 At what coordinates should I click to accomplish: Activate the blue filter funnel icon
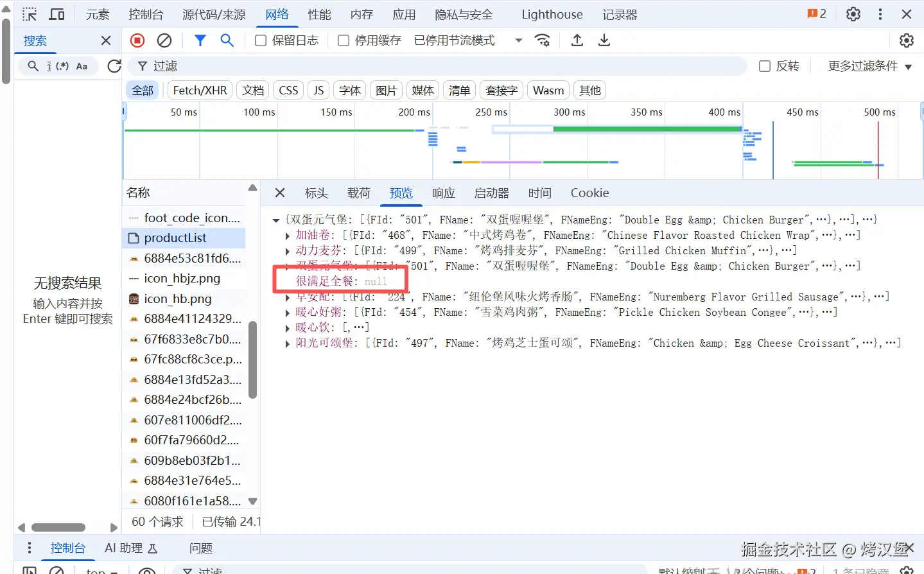(200, 40)
